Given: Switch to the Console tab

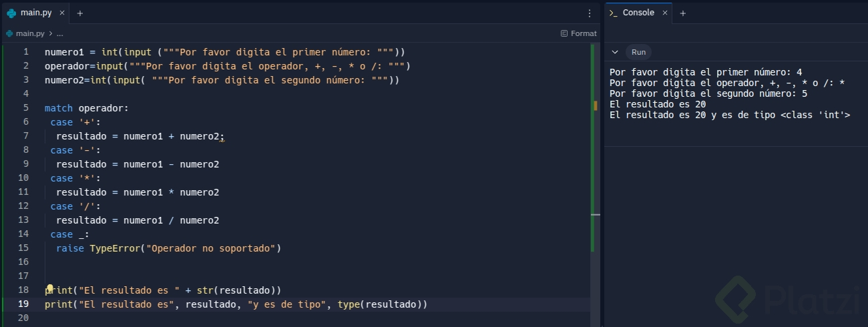Looking at the screenshot, I should click(x=638, y=13).
